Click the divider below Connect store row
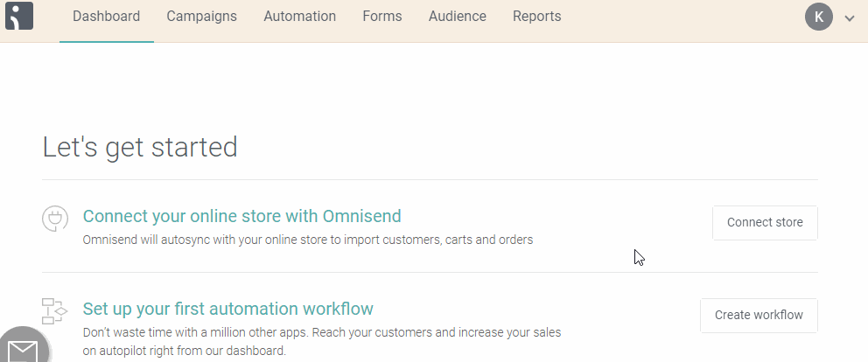The height and width of the screenshot is (362, 868). [x=430, y=272]
